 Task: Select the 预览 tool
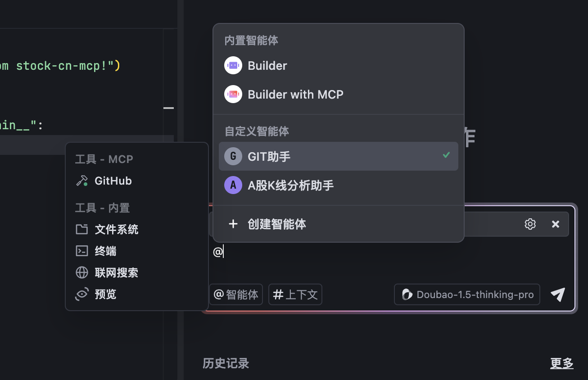(x=104, y=294)
